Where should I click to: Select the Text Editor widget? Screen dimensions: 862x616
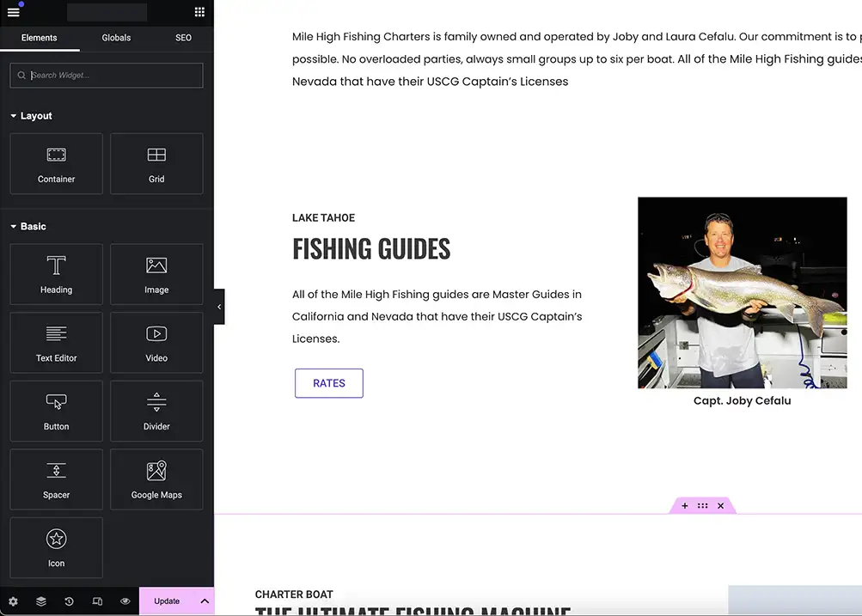pos(56,342)
